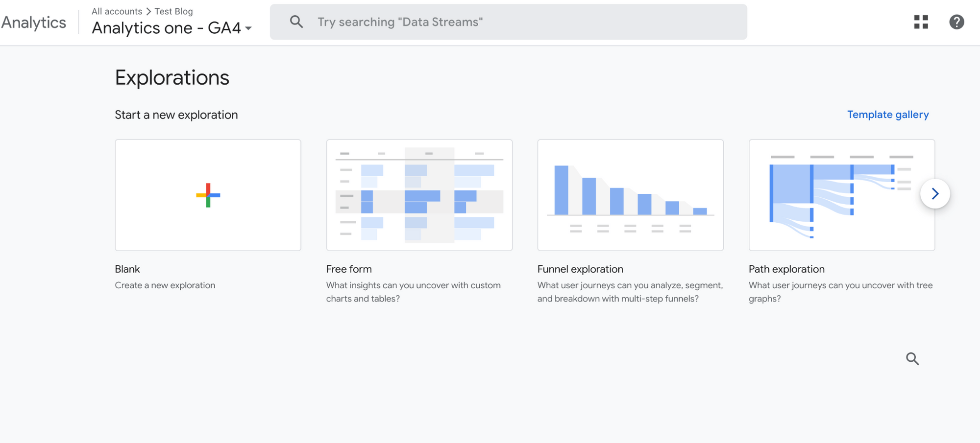
Task: Click the Analytics logo text
Action: coord(33,23)
